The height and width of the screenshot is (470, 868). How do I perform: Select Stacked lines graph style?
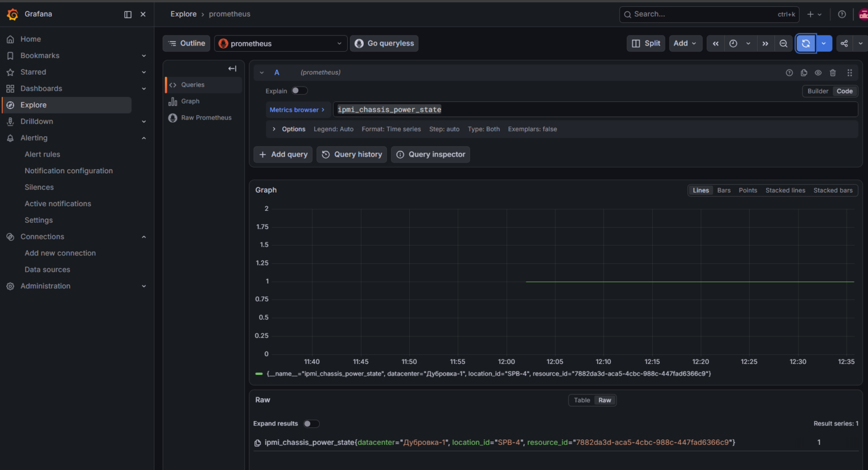pos(785,190)
